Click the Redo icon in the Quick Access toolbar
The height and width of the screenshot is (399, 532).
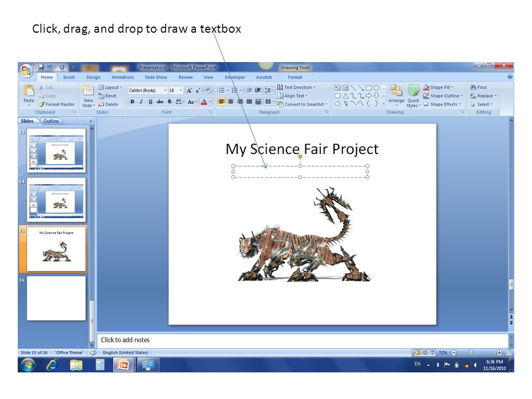click(x=62, y=67)
